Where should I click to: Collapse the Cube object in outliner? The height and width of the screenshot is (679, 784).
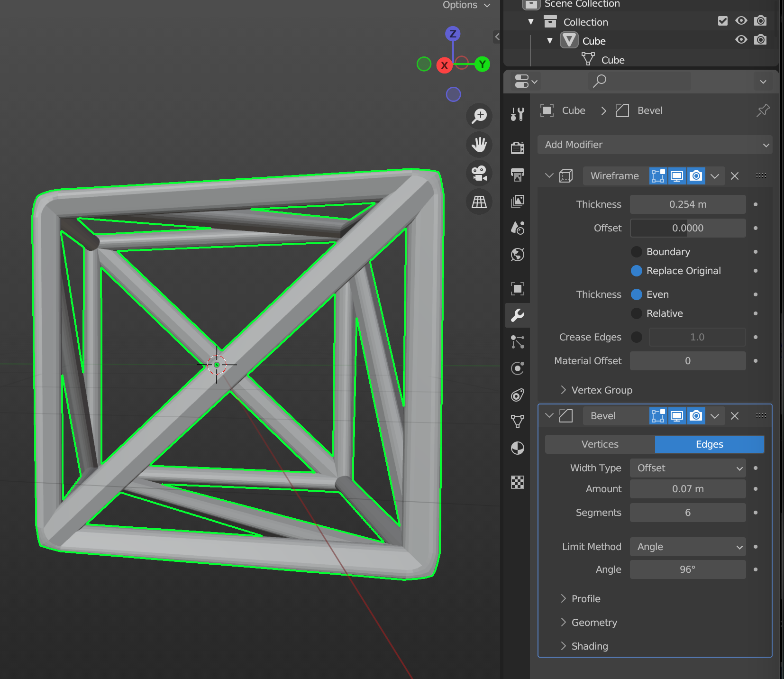(550, 41)
